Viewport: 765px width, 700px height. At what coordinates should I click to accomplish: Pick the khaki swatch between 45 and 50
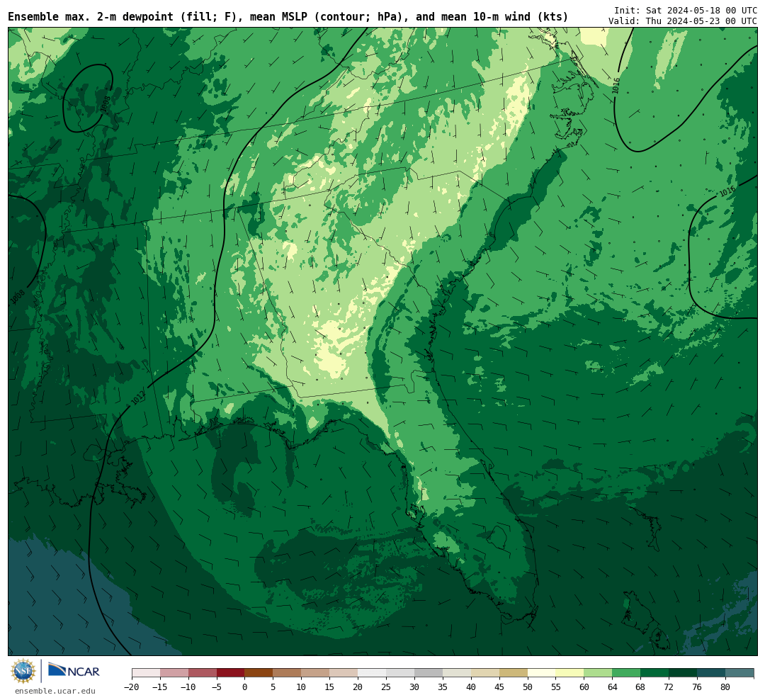click(514, 673)
